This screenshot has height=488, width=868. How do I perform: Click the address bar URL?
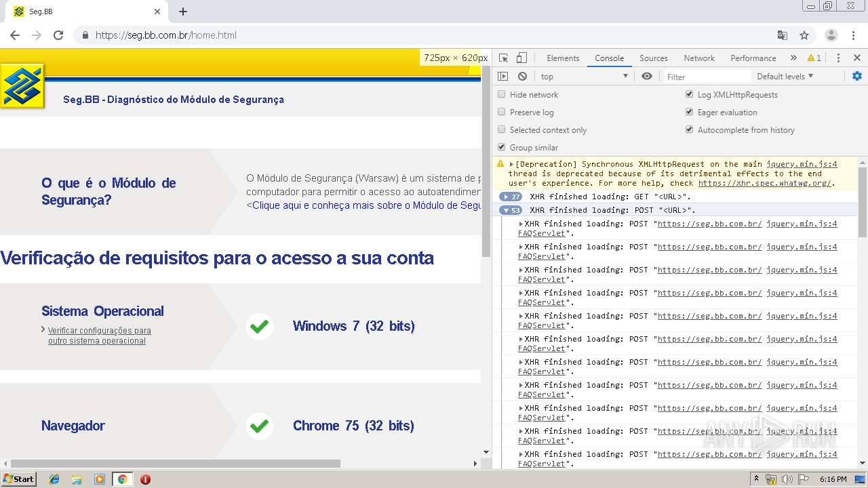click(166, 35)
